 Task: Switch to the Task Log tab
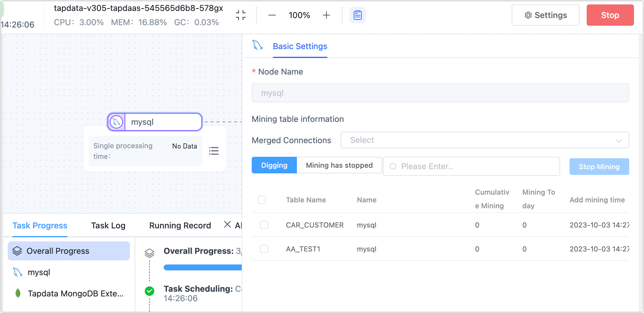[x=108, y=225]
